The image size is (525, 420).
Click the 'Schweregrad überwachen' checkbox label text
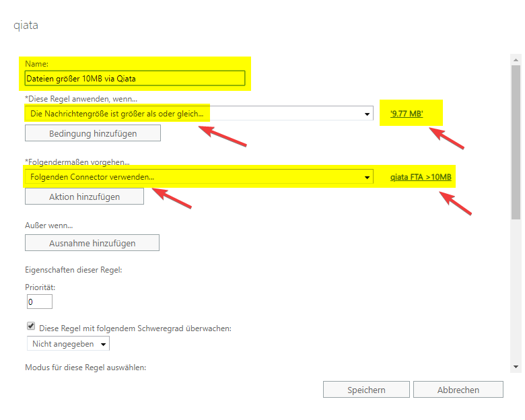tap(135, 328)
